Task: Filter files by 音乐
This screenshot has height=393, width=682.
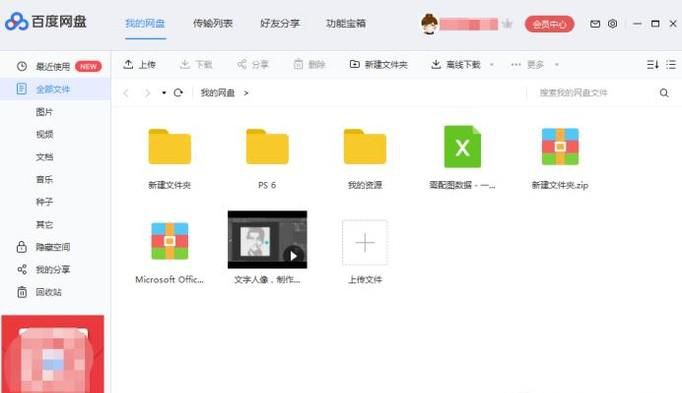Action: (x=44, y=180)
